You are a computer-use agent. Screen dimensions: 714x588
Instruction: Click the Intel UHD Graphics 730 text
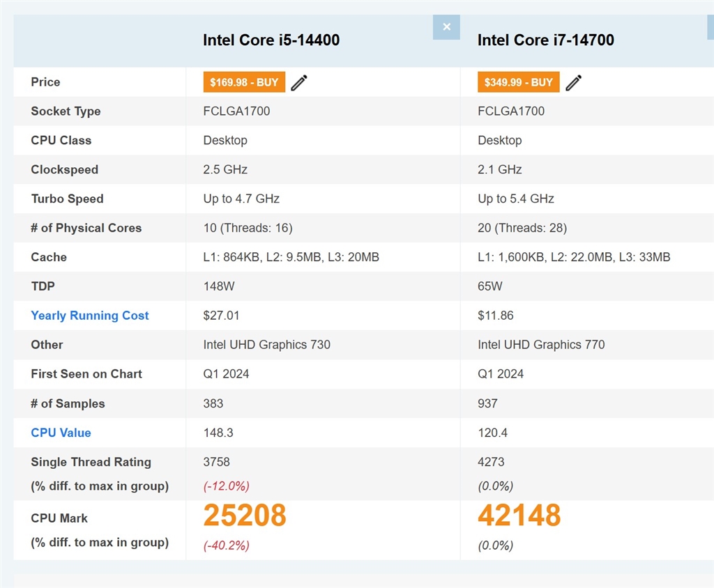click(267, 345)
